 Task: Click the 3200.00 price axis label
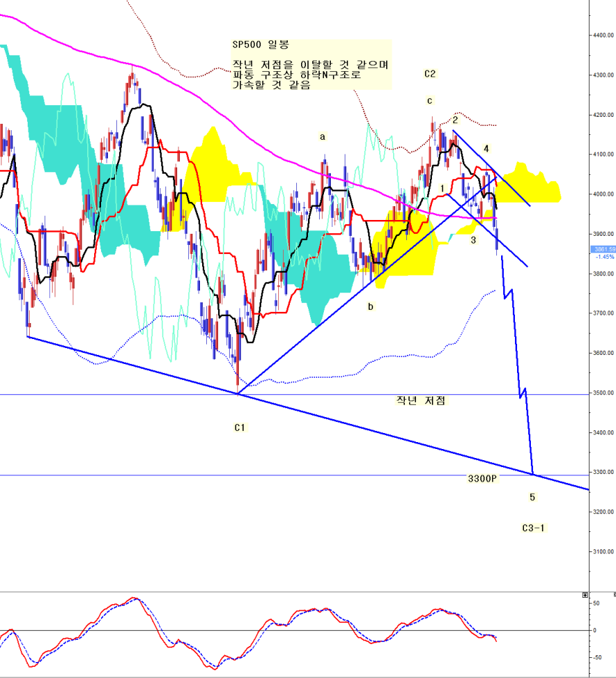604,511
